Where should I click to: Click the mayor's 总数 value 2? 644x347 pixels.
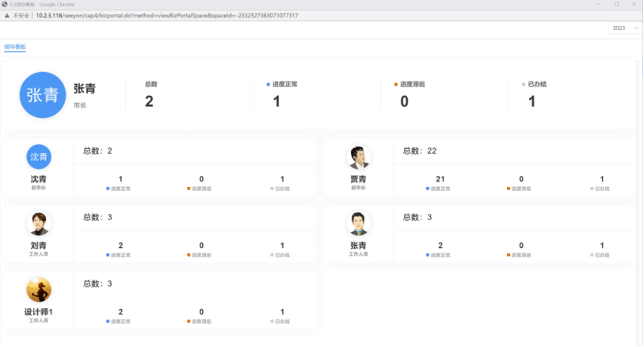tap(149, 101)
